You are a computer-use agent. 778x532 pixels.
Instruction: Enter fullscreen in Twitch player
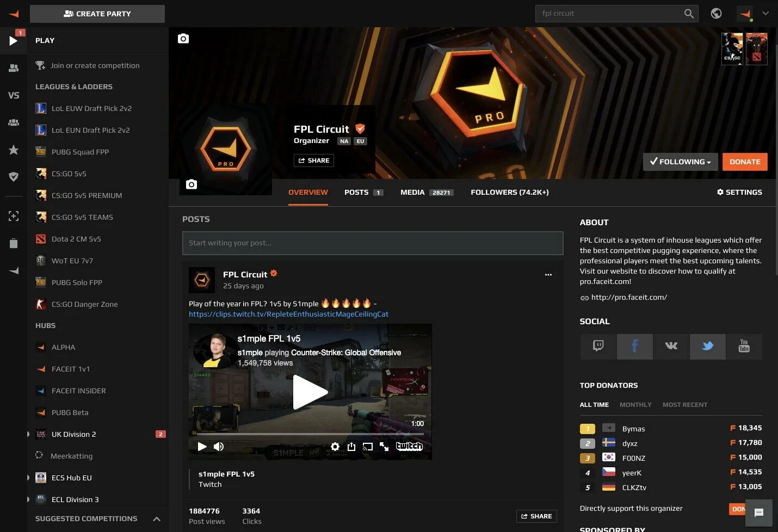pos(384,447)
